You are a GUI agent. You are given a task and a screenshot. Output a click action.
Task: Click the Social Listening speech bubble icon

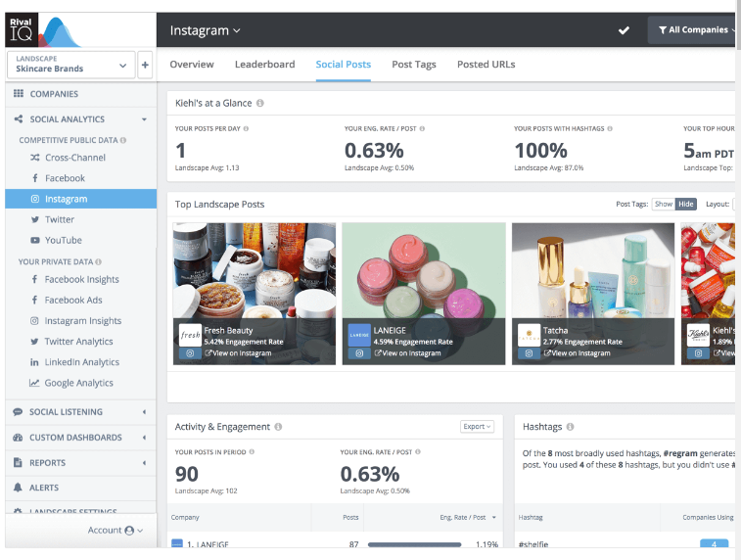coord(18,411)
